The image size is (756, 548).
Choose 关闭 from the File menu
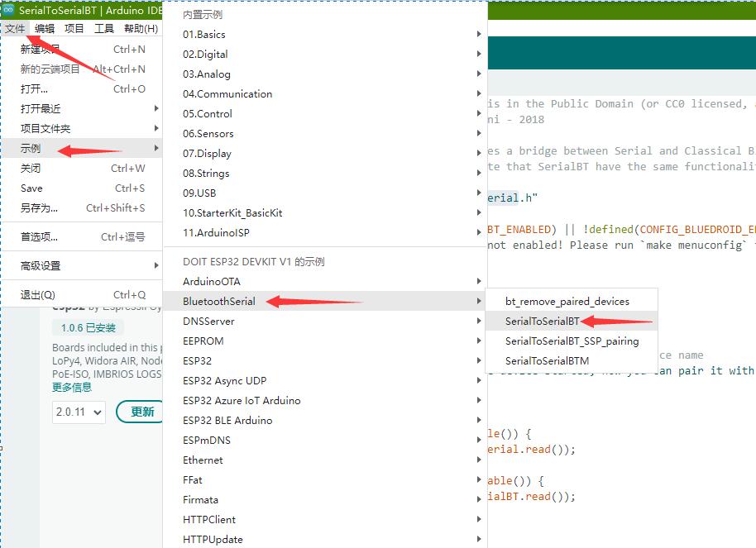(x=83, y=169)
